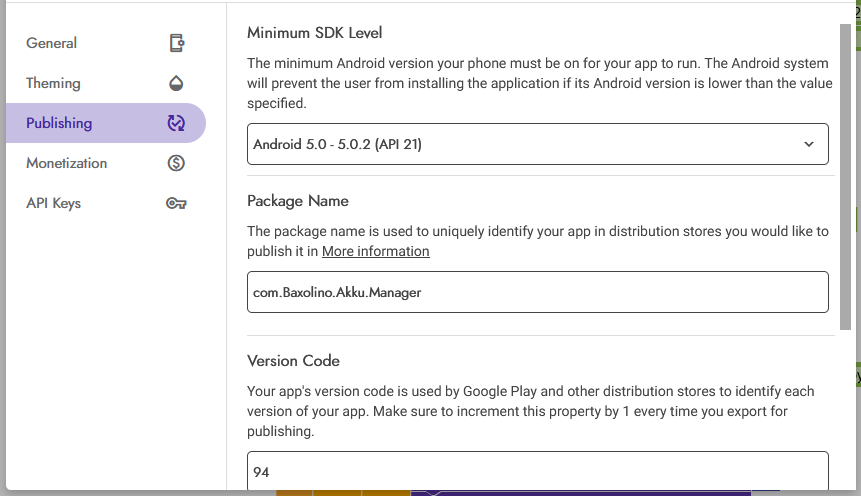Click the Monetization dollar icon
Screen dimensions: 861x496
click(x=177, y=163)
